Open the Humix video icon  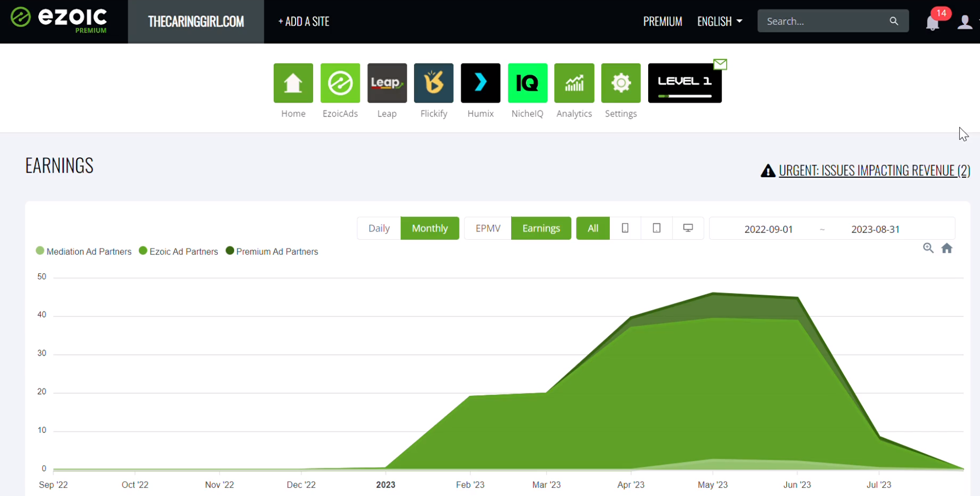point(480,83)
